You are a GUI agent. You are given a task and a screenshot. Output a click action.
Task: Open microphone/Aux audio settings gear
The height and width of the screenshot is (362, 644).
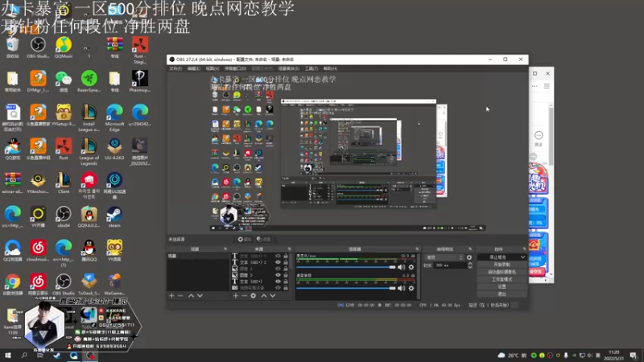(x=411, y=267)
